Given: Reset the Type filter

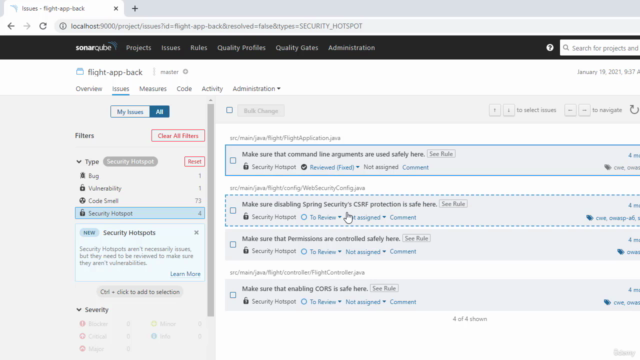Looking at the screenshot, I should coord(194,162).
